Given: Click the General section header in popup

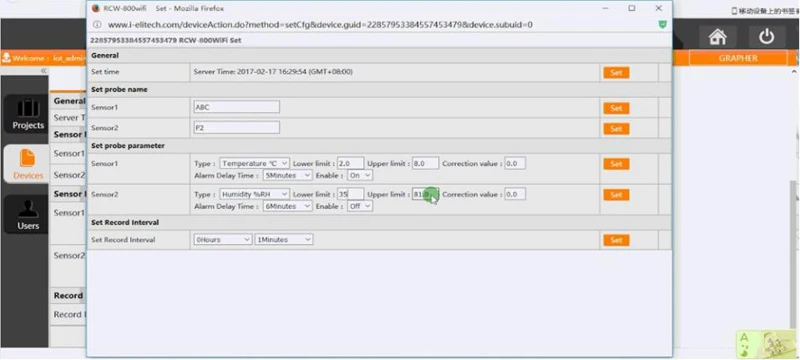Looking at the screenshot, I should click(x=105, y=56).
